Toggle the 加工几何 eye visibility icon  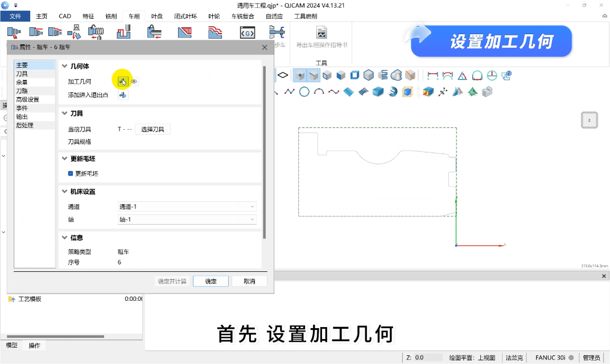point(134,82)
